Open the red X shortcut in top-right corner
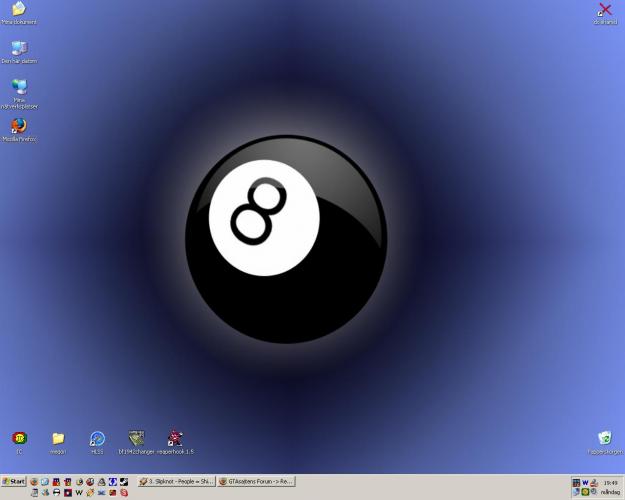This screenshot has width=625, height=500. 604,10
